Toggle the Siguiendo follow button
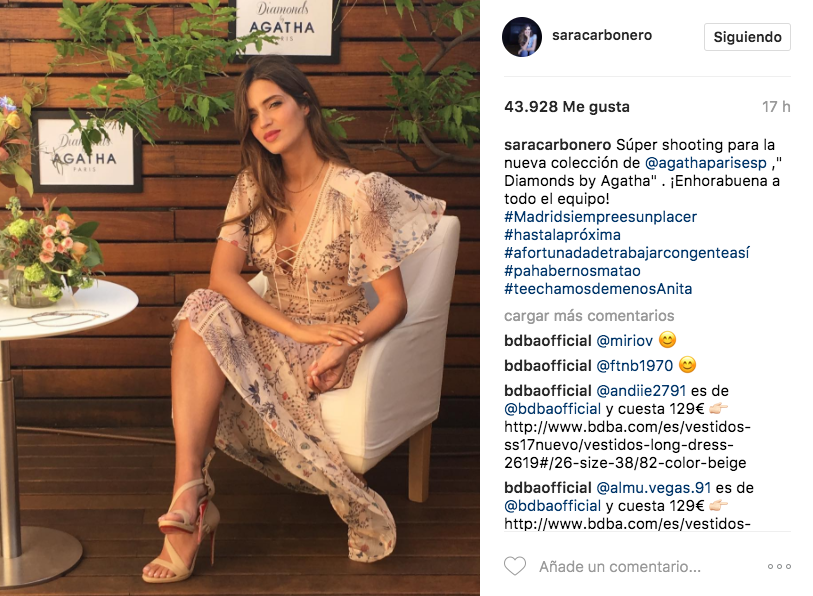Image resolution: width=813 pixels, height=596 pixels. (747, 37)
